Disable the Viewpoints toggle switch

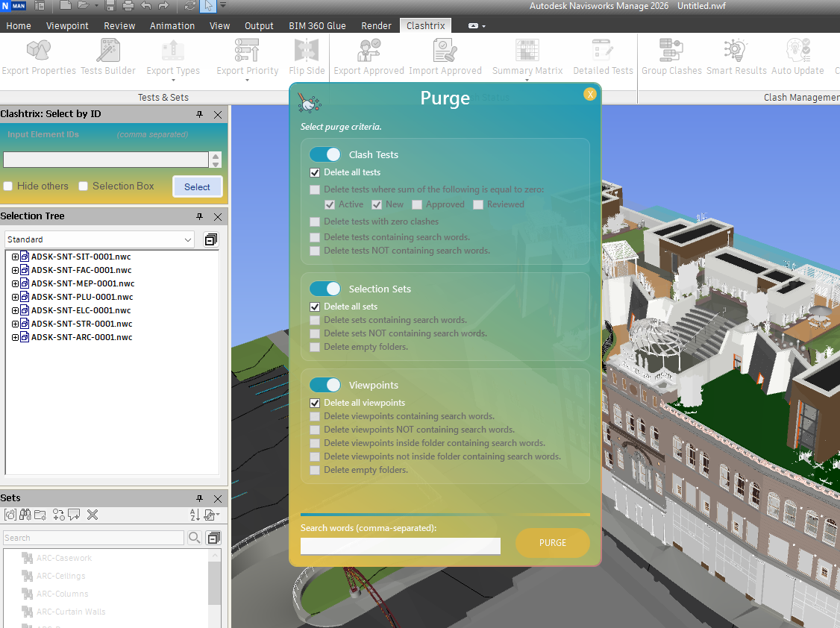pyautogui.click(x=325, y=385)
